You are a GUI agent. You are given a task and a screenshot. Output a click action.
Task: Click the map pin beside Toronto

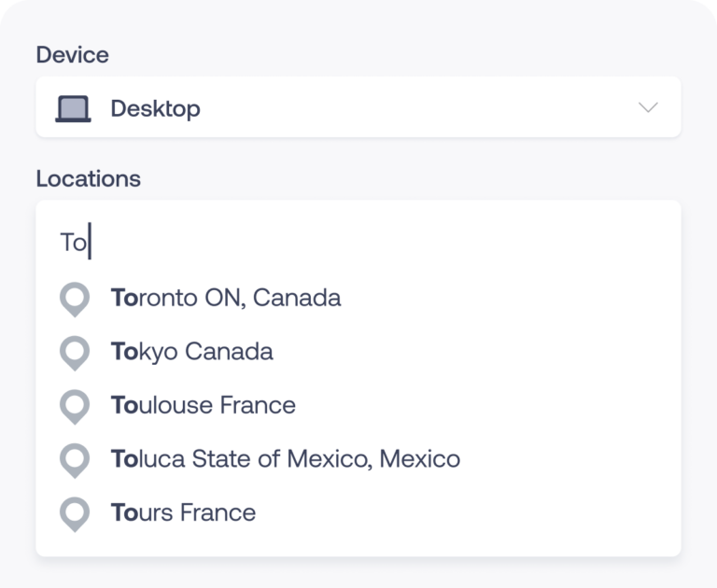[x=74, y=300]
